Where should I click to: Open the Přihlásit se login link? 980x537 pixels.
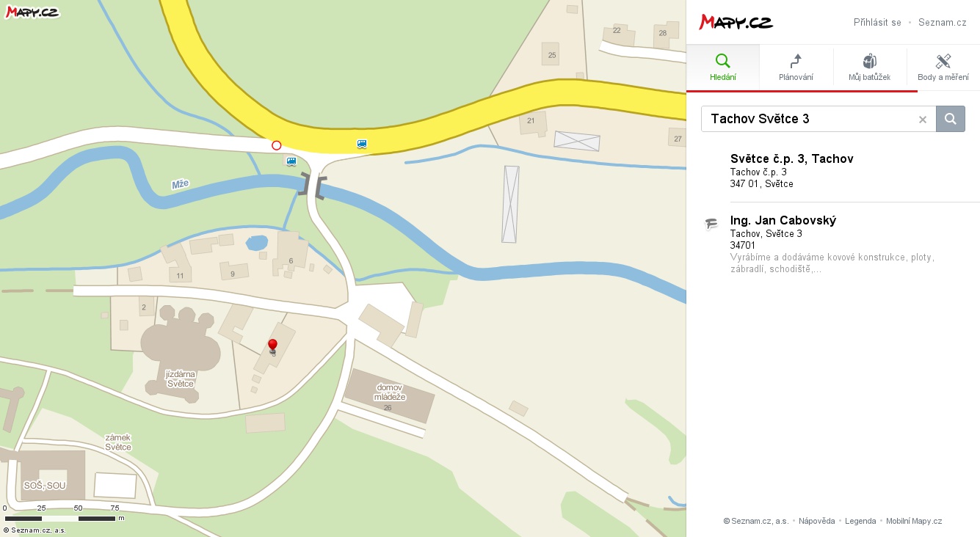coord(877,23)
